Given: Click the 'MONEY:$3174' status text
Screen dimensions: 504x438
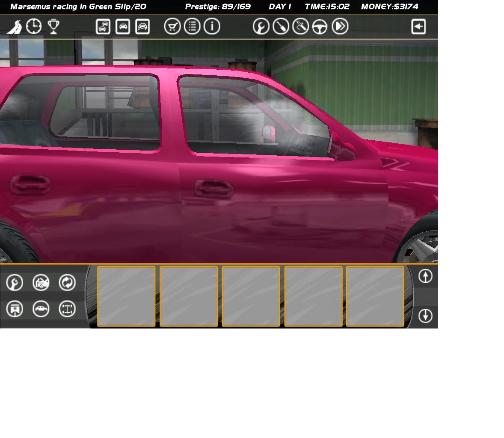Looking at the screenshot, I should coord(390,6).
